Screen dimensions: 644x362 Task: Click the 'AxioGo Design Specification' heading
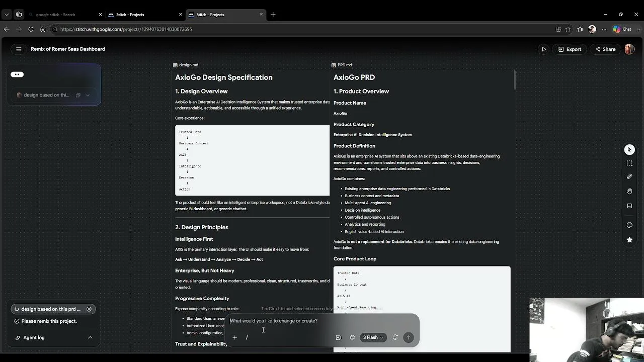tap(224, 77)
